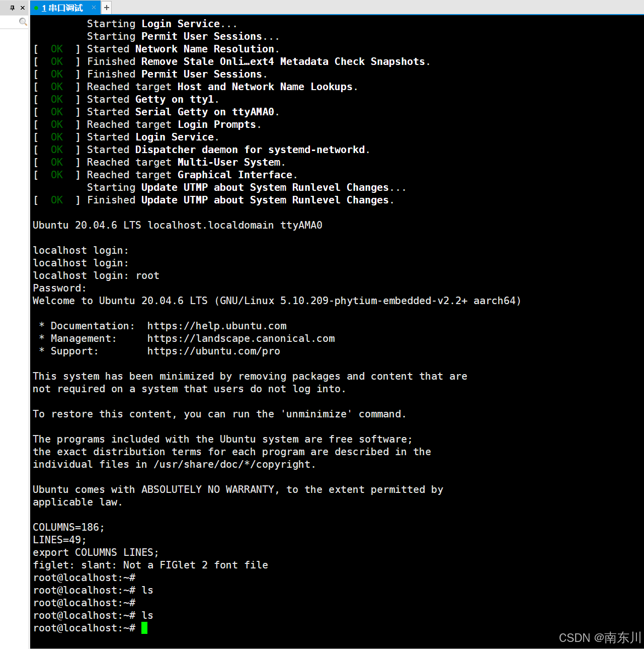Switch to the 串口调试 tab
The width and height of the screenshot is (644, 649).
65,8
